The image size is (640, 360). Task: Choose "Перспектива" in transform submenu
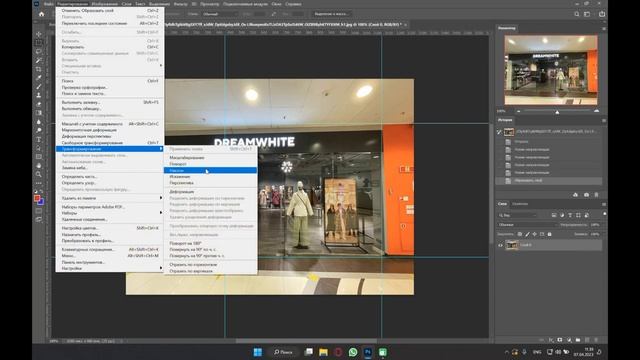(210, 183)
